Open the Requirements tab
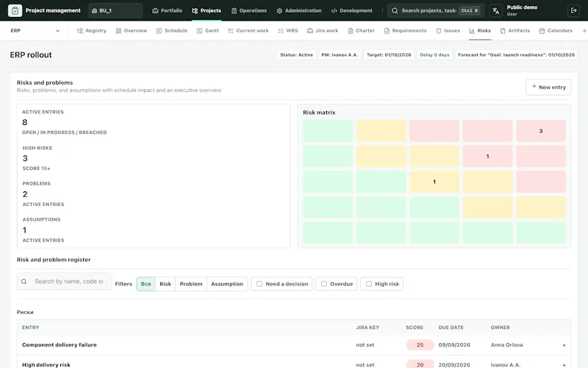The height and width of the screenshot is (368, 588). click(x=406, y=31)
